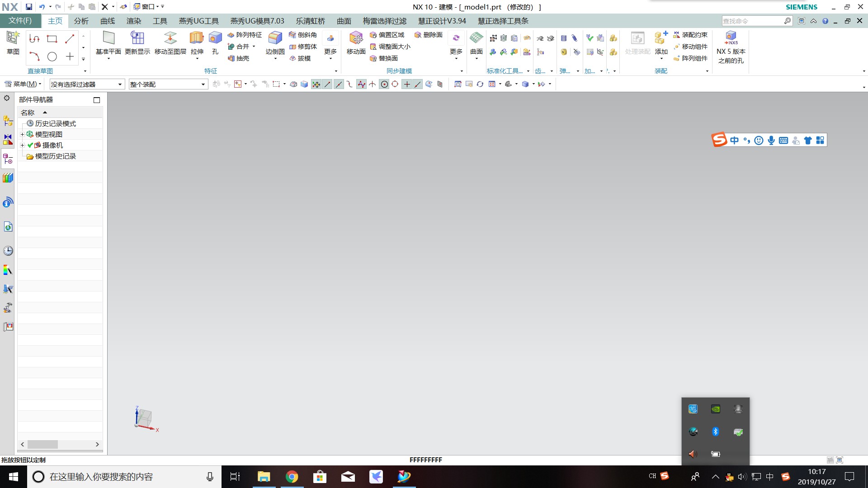Toggle the midpoint snap button

(x=339, y=84)
